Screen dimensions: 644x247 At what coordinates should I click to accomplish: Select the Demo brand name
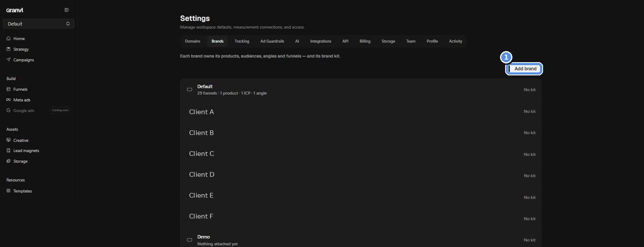click(x=204, y=237)
